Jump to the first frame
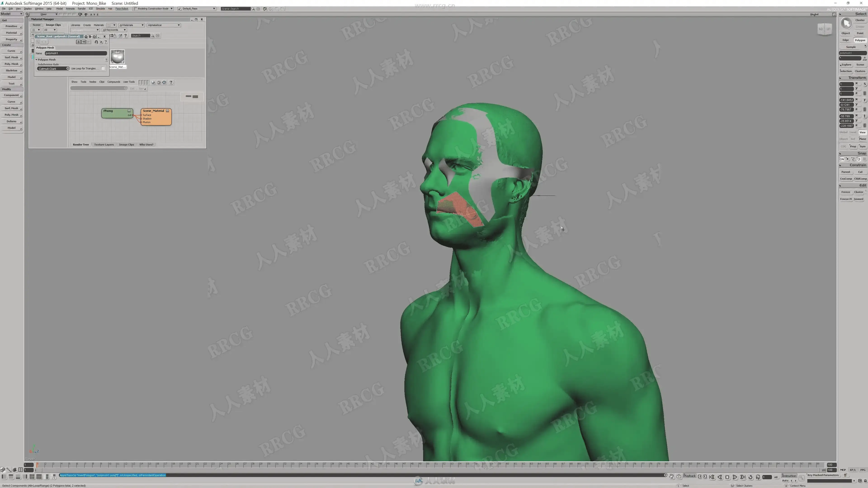 click(x=712, y=477)
